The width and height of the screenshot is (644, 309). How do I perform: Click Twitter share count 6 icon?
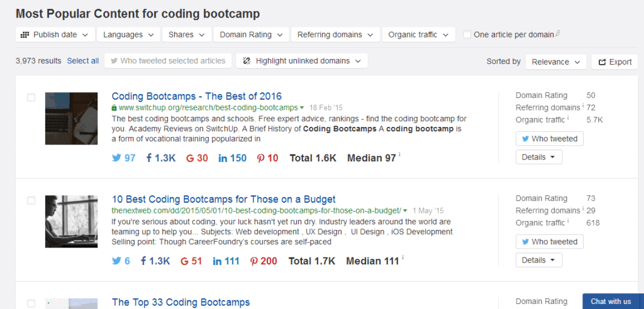point(116,261)
